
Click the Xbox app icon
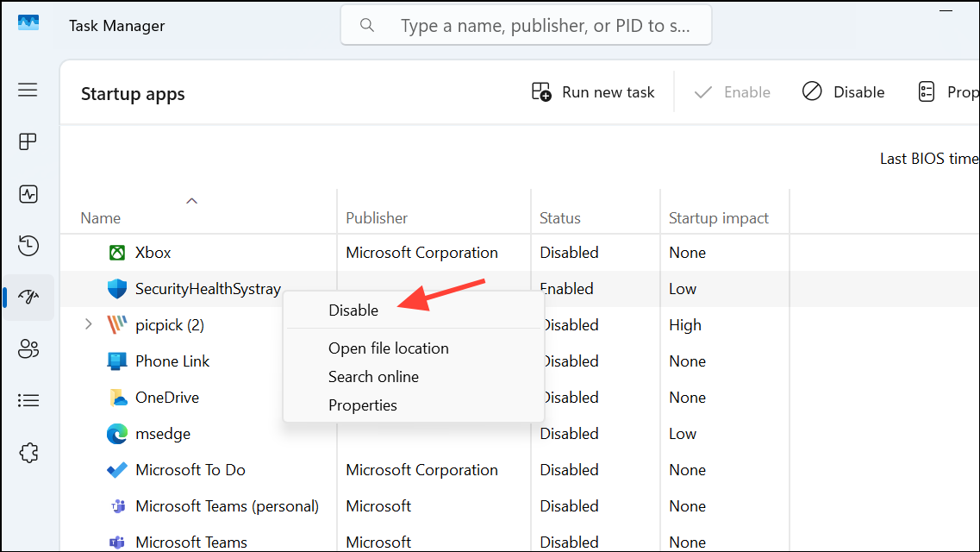pyautogui.click(x=117, y=253)
